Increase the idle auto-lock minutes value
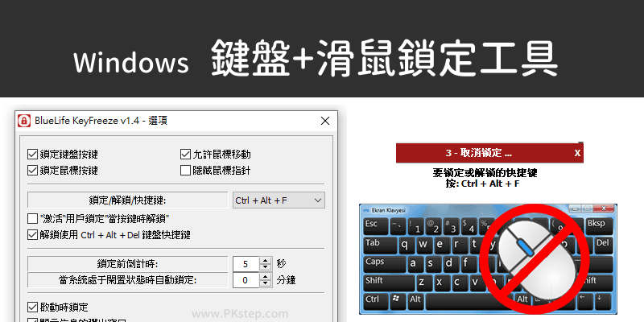Image resolution: width=644 pixels, height=322 pixels. [266, 277]
